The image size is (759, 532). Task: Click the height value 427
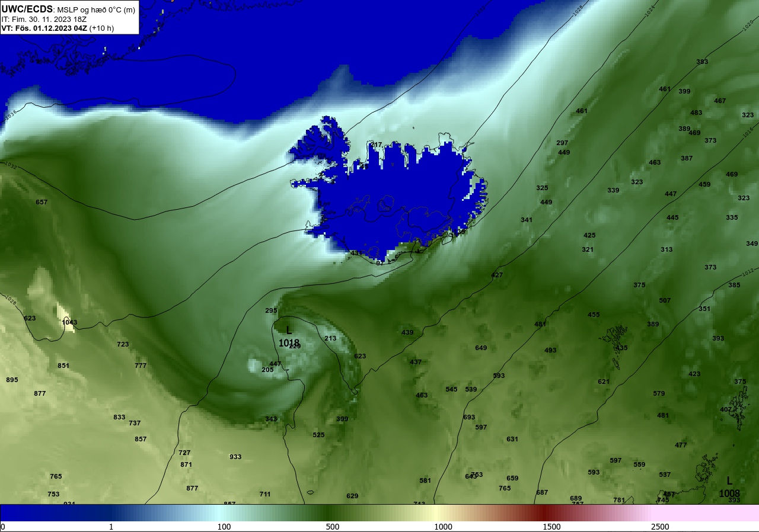click(497, 275)
